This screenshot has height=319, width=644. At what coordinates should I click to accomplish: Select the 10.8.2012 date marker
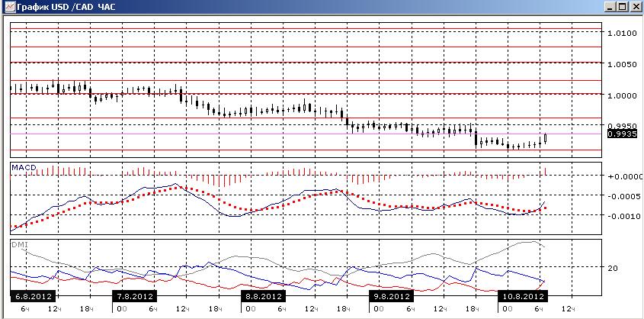(x=523, y=296)
